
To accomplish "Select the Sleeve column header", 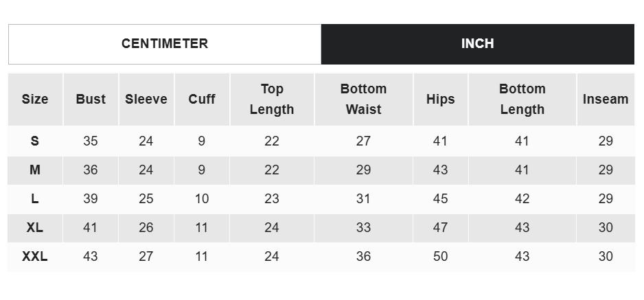I will click(x=146, y=100).
